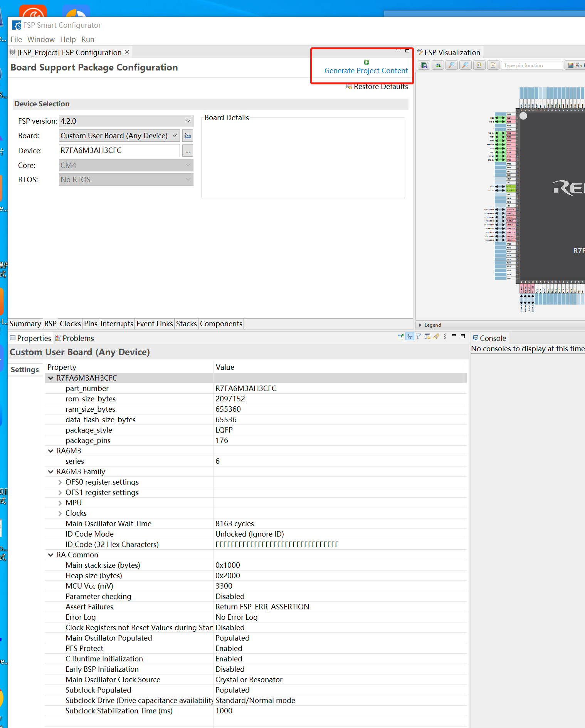Maximize the FSP Configuration editor
The height and width of the screenshot is (728, 585).
(x=407, y=50)
